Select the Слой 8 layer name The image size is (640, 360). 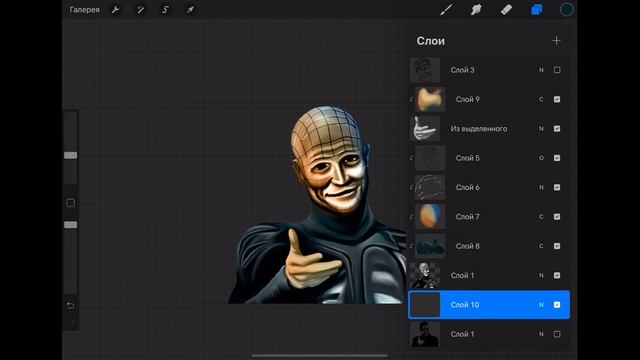click(x=468, y=246)
